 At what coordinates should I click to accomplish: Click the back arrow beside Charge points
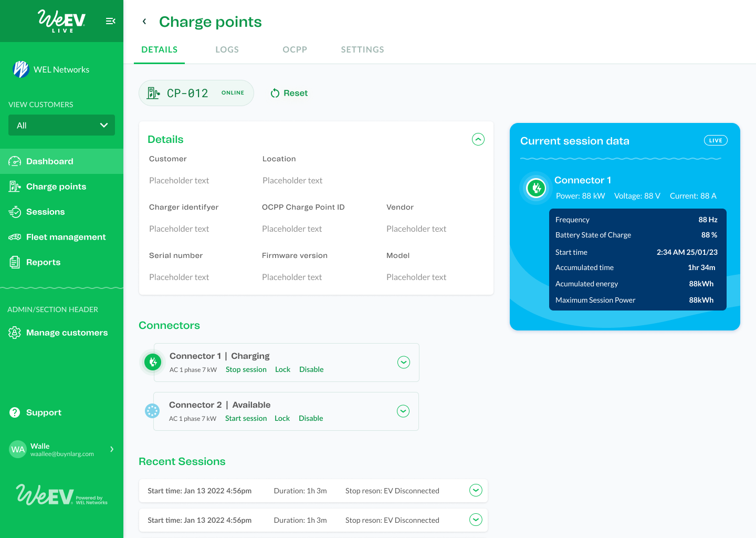[144, 22]
